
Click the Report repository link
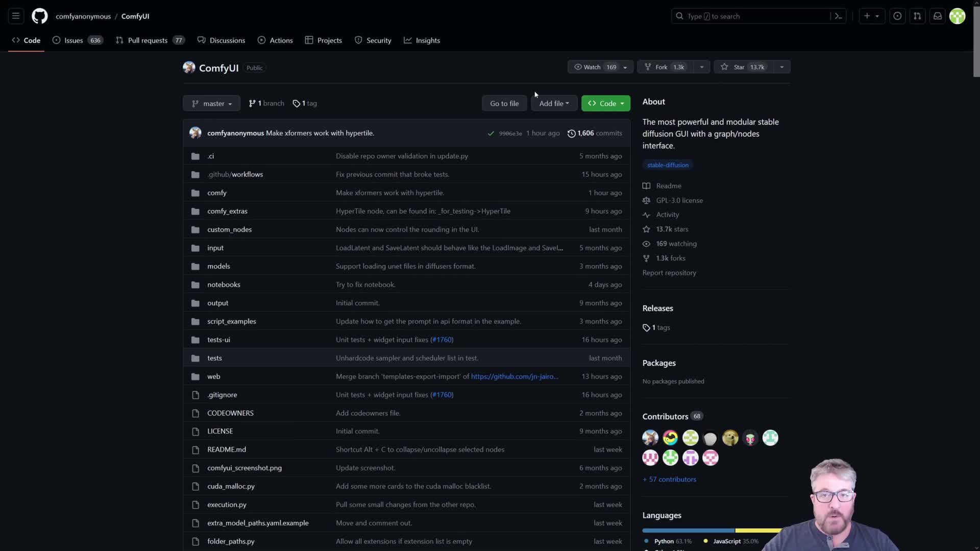669,273
